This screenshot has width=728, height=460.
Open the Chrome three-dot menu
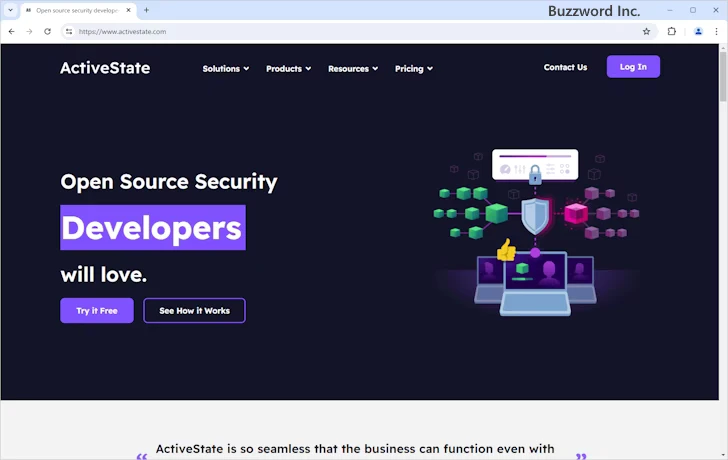716,32
